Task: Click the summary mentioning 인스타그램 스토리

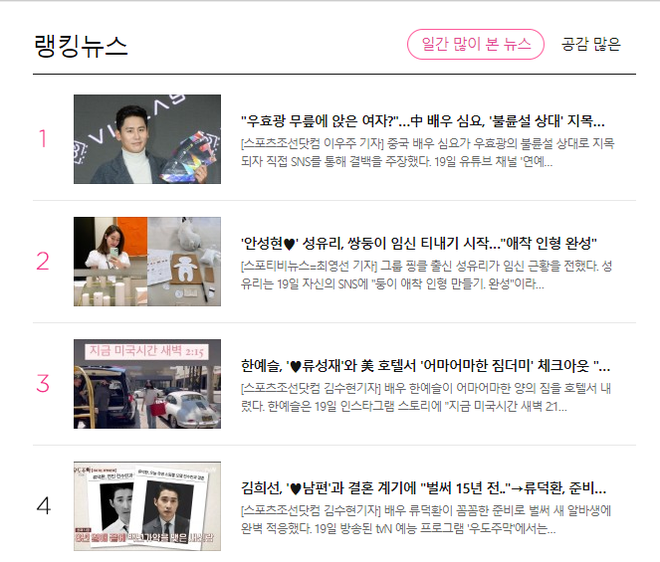Action: [x=426, y=397]
